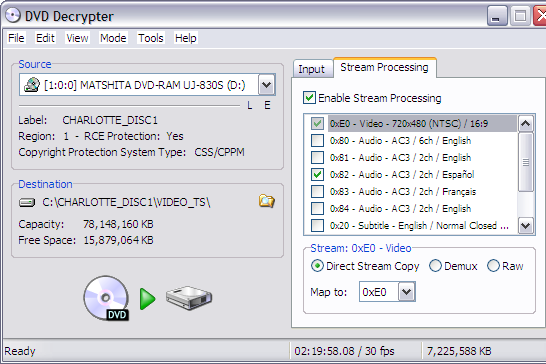
Task: Check the 0x83 Audio Français stream
Action: click(317, 191)
